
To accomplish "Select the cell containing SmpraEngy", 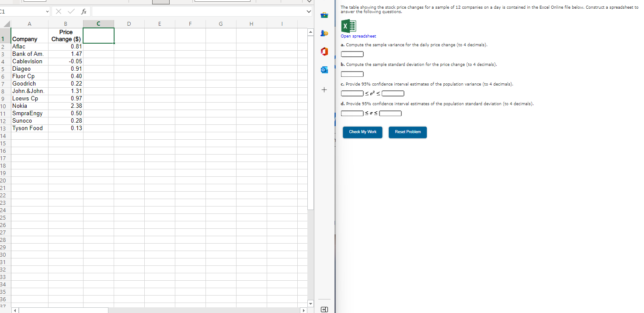I will 29,113.
